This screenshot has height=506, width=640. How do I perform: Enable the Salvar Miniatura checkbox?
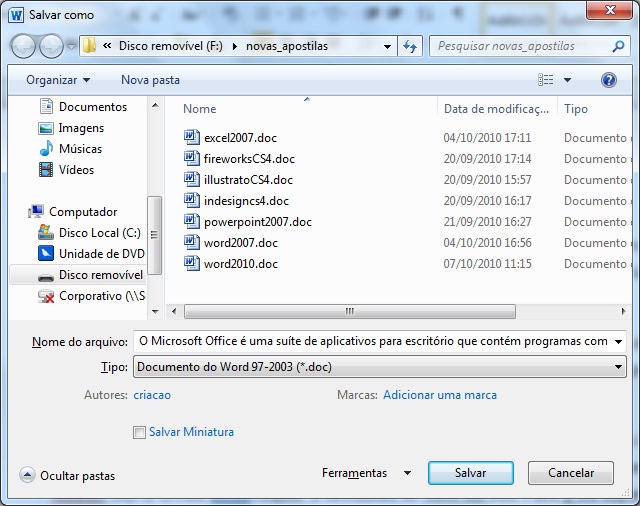pyautogui.click(x=139, y=432)
